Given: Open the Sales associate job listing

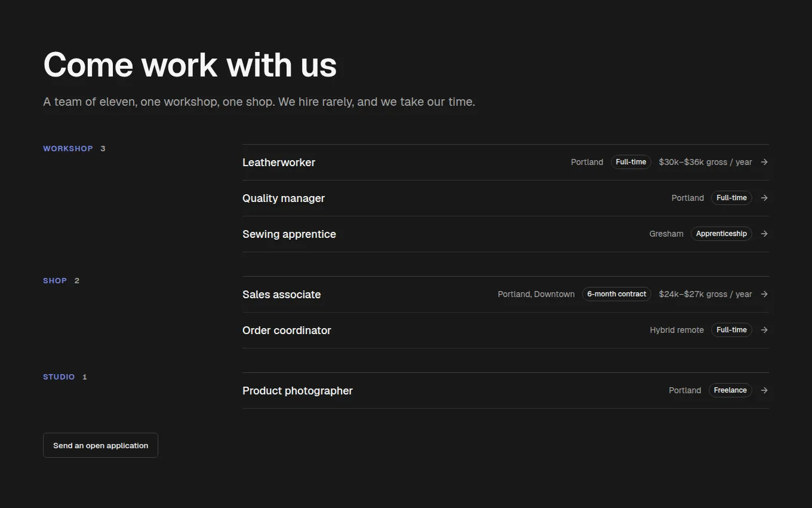Looking at the screenshot, I should click(506, 294).
